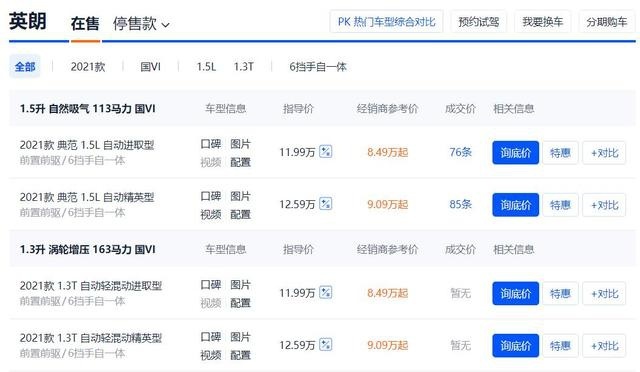Open the 2021款 典范 1.5L 自动精英型 model
Image resolution: width=640 pixels, height=372 pixels.
(x=87, y=197)
